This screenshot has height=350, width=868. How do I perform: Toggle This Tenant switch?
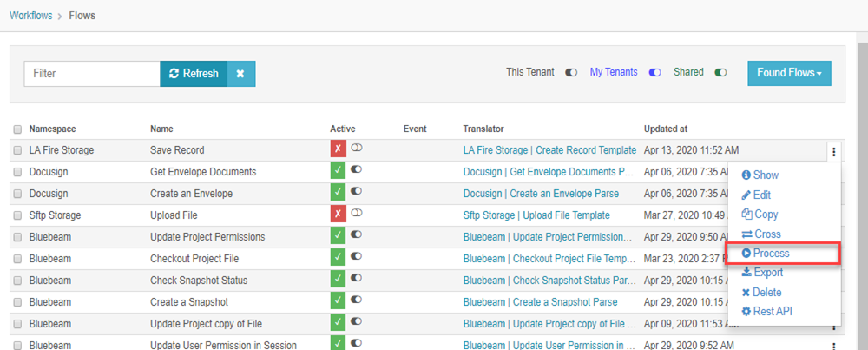(x=571, y=73)
